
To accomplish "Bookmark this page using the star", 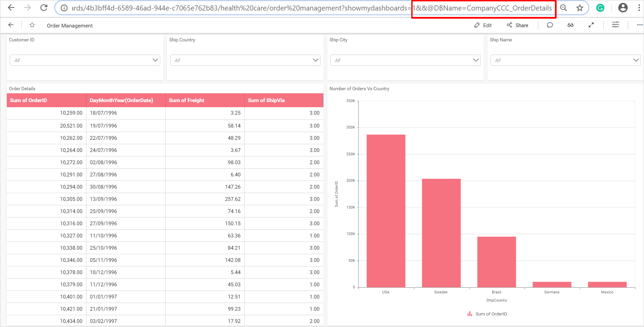I will [580, 7].
